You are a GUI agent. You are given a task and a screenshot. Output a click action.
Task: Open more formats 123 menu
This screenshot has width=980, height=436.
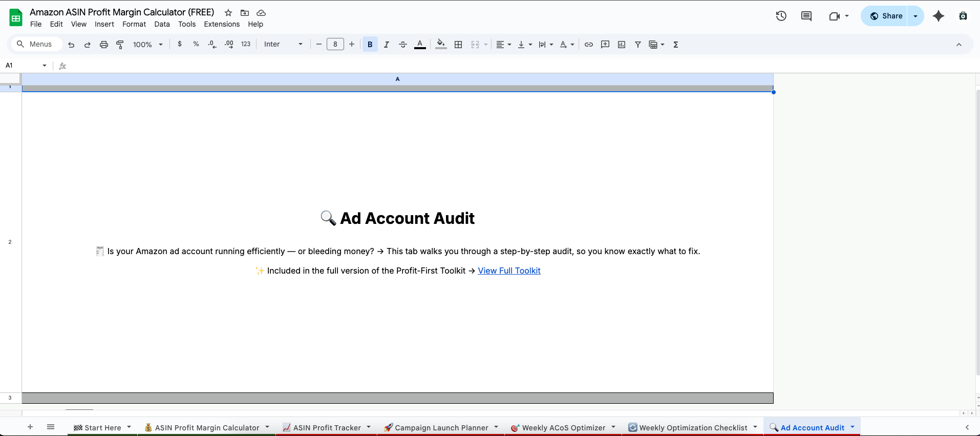[x=246, y=44]
